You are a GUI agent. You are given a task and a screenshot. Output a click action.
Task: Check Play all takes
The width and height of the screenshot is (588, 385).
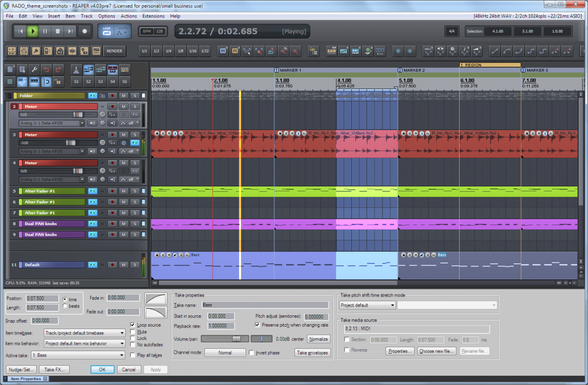[x=133, y=355]
